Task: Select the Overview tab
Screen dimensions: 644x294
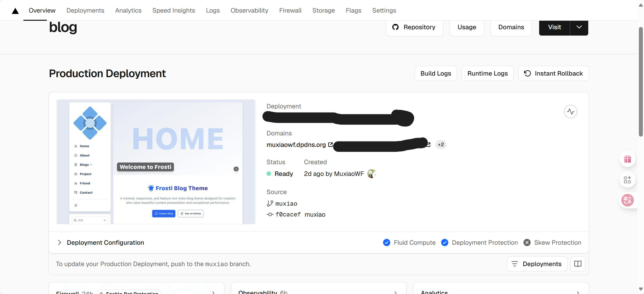Action: tap(42, 11)
